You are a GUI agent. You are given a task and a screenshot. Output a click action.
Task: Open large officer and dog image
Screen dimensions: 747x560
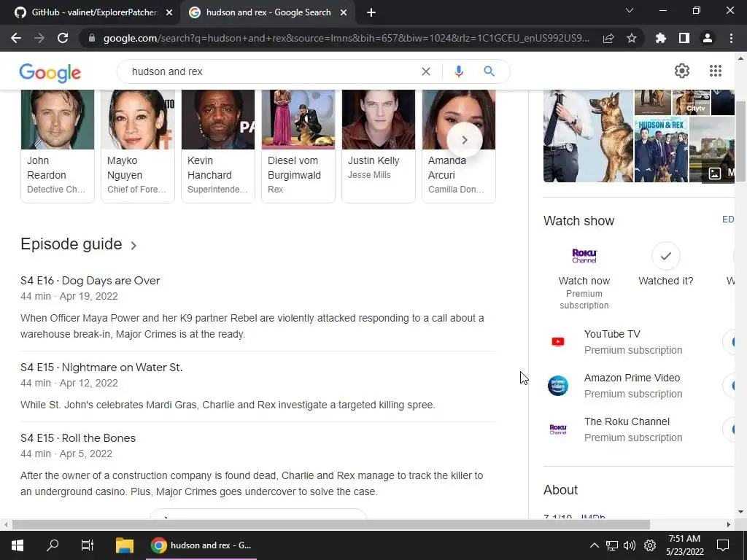(x=589, y=136)
